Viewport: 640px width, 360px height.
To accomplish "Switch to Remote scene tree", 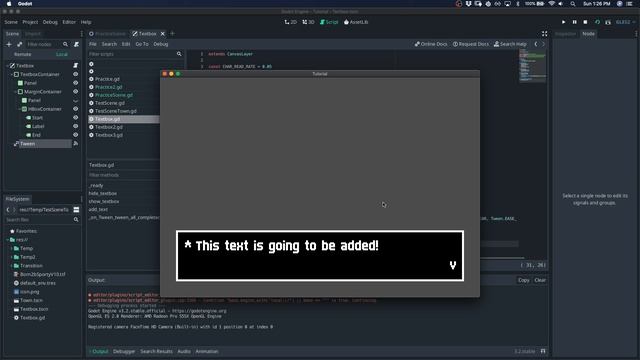I will pyautogui.click(x=23, y=54).
